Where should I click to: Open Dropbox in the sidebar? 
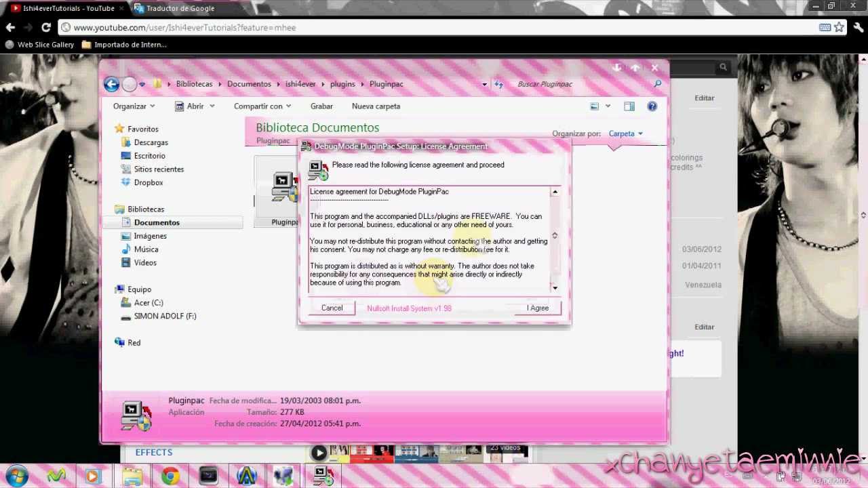tap(148, 182)
